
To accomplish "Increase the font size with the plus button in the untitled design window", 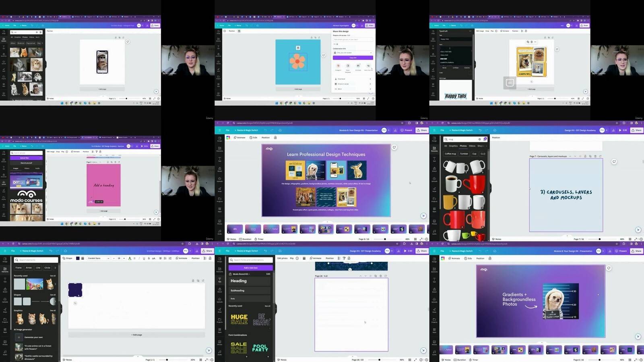I will pyautogui.click(x=124, y=258).
